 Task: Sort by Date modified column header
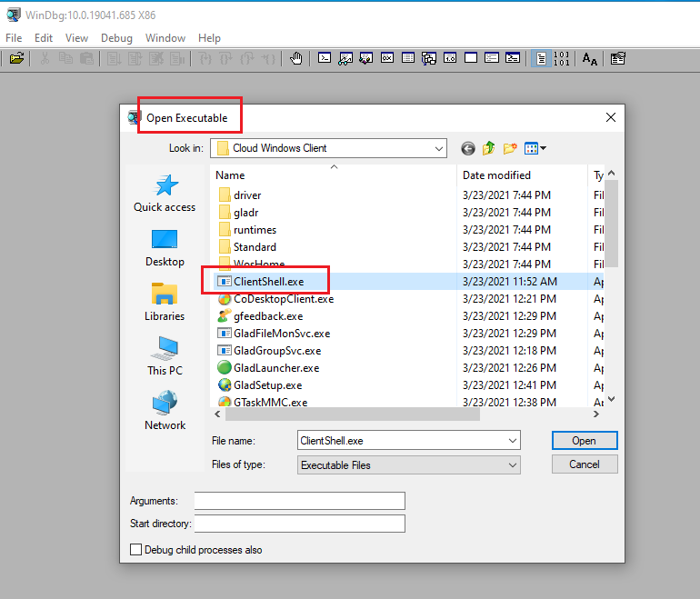522,175
